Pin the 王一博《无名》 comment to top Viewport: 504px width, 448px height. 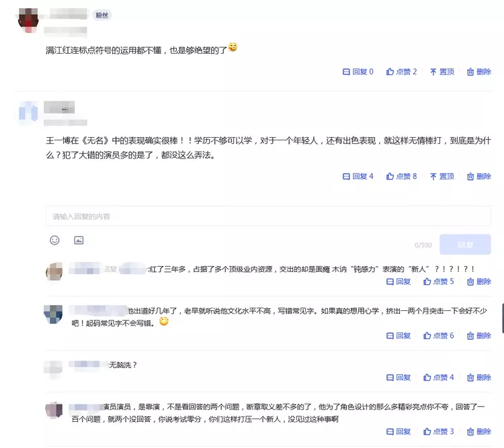click(442, 177)
